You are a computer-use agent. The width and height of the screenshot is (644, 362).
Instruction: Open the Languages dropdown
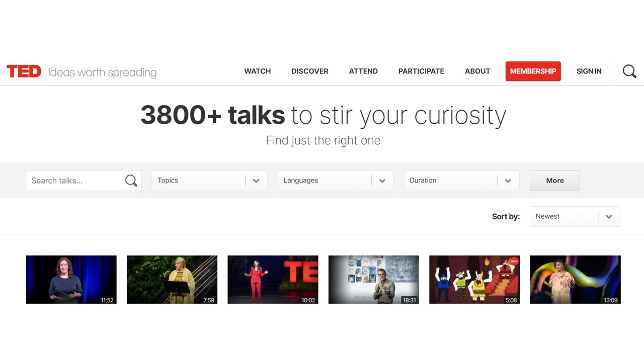click(x=335, y=180)
